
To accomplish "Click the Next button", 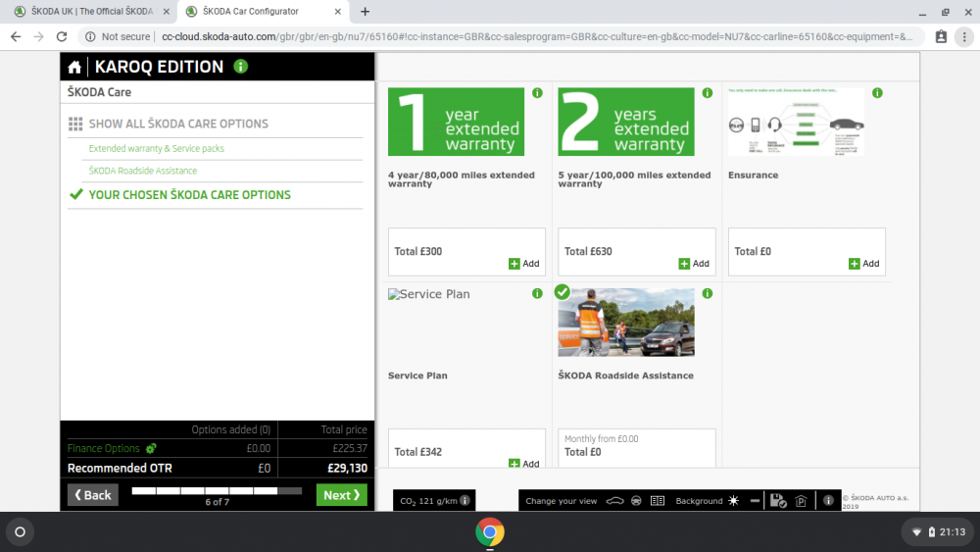I will 342,495.
